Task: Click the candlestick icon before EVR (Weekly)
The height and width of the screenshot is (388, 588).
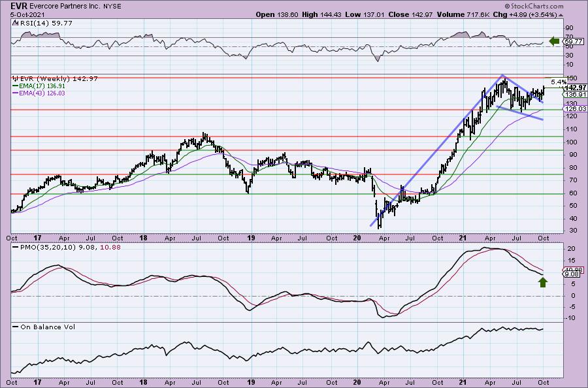Action: (15, 78)
